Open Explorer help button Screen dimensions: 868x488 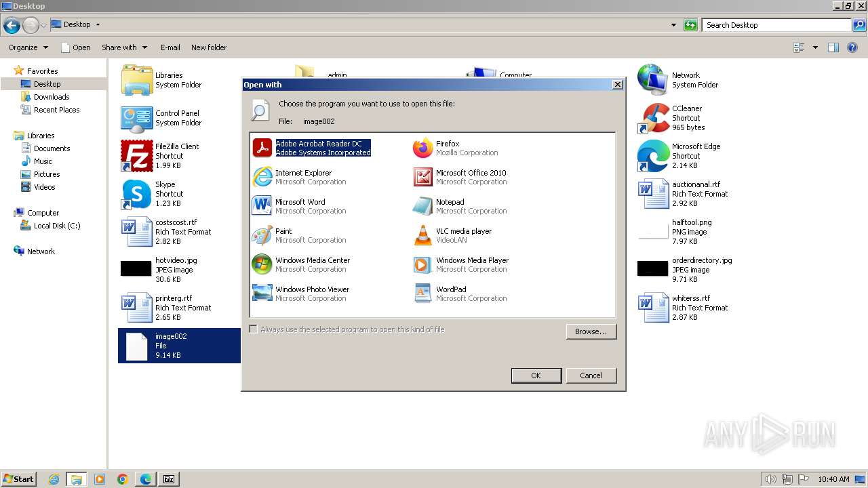coord(853,47)
